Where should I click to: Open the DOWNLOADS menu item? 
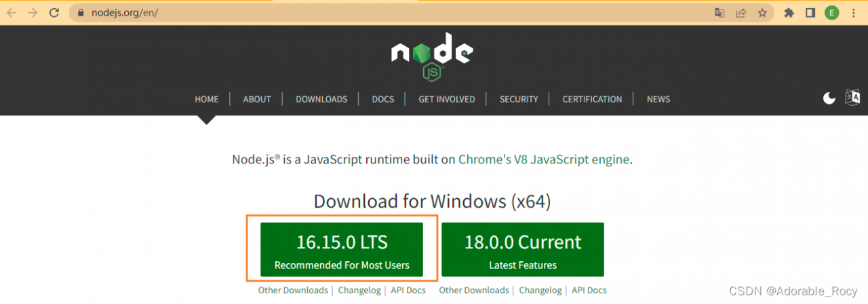point(321,99)
